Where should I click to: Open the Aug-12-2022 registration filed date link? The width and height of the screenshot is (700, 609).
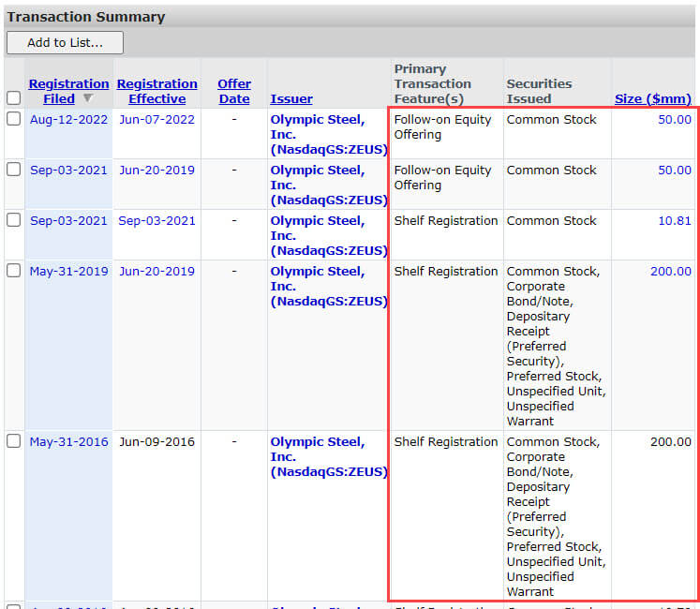point(68,120)
